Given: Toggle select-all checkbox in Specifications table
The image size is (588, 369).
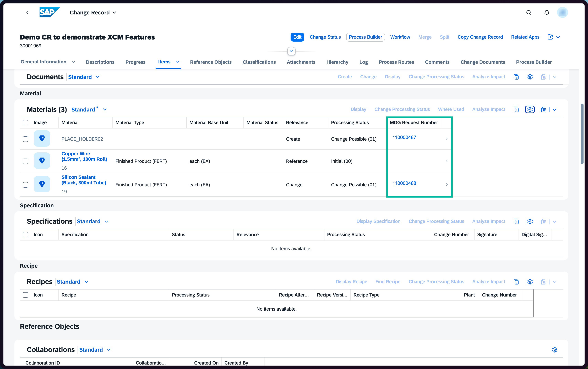Looking at the screenshot, I should tap(25, 234).
